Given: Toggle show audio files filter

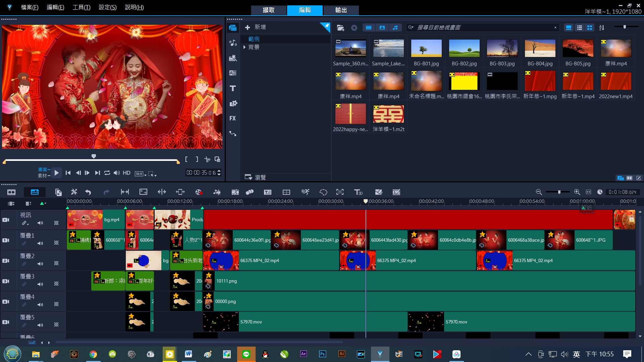Looking at the screenshot, I should coord(395,28).
